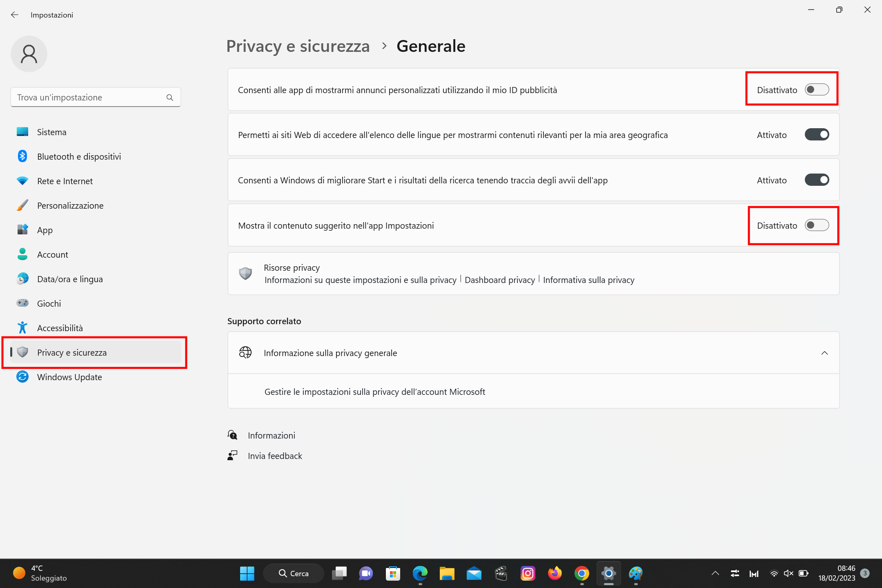This screenshot has height=588, width=882.
Task: Collapse the Informazione sulla privacy generale section
Action: point(825,353)
